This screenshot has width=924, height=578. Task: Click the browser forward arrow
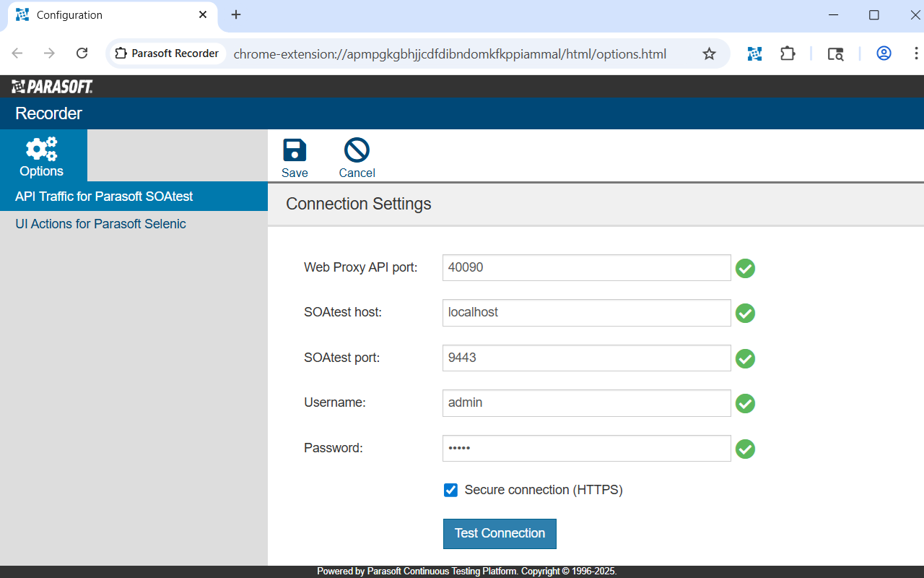pos(49,53)
